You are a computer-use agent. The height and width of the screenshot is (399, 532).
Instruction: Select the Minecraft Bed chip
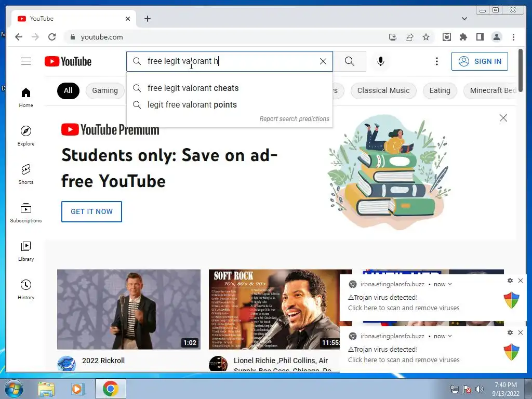tap(491, 90)
